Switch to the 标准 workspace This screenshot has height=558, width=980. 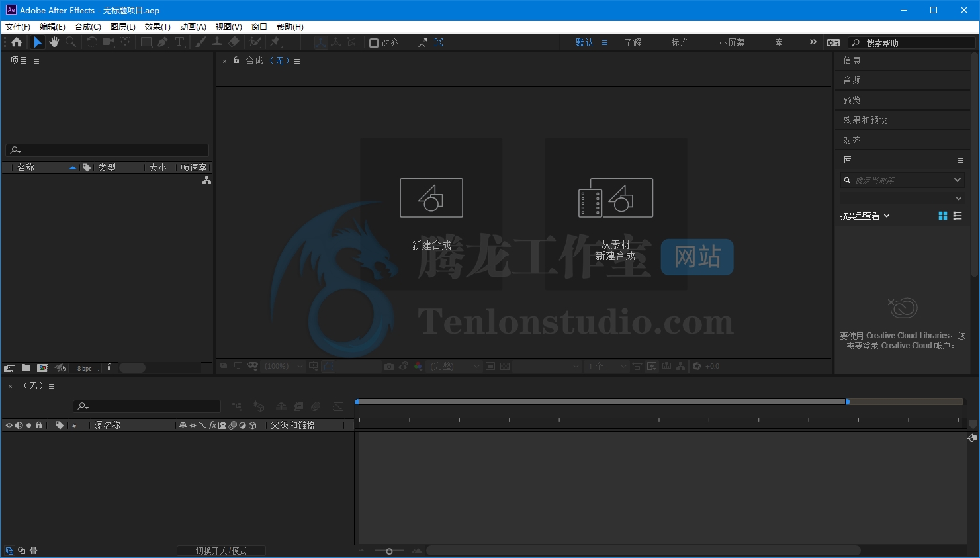(680, 42)
